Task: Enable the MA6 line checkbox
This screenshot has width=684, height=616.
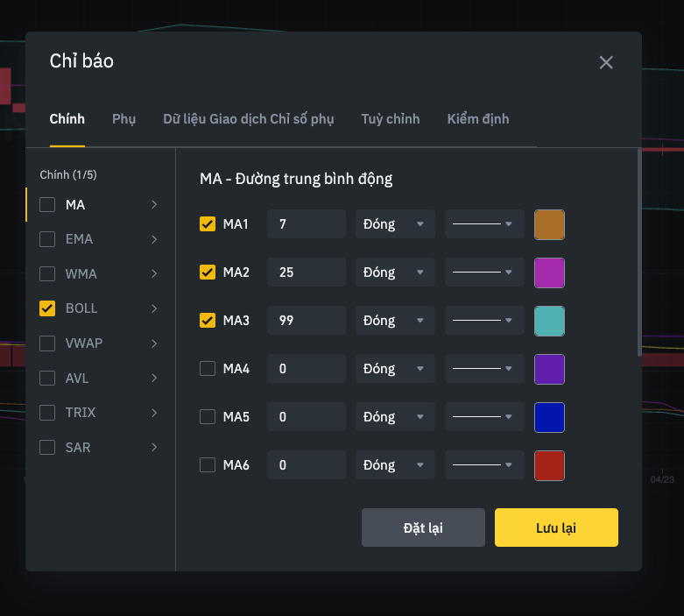Action: point(208,464)
